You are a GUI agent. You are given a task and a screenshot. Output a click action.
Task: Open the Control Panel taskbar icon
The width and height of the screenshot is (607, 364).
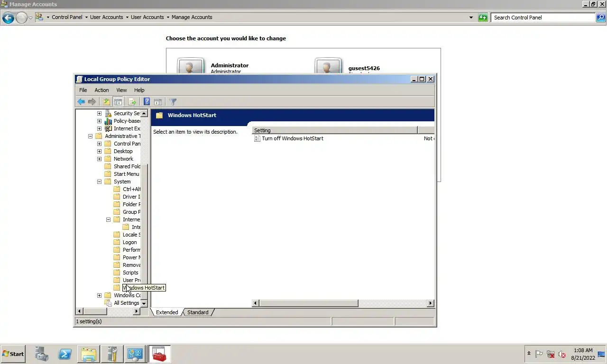[x=135, y=354]
